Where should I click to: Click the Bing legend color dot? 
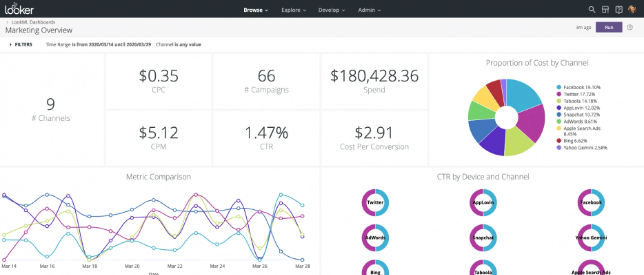pyautogui.click(x=559, y=141)
